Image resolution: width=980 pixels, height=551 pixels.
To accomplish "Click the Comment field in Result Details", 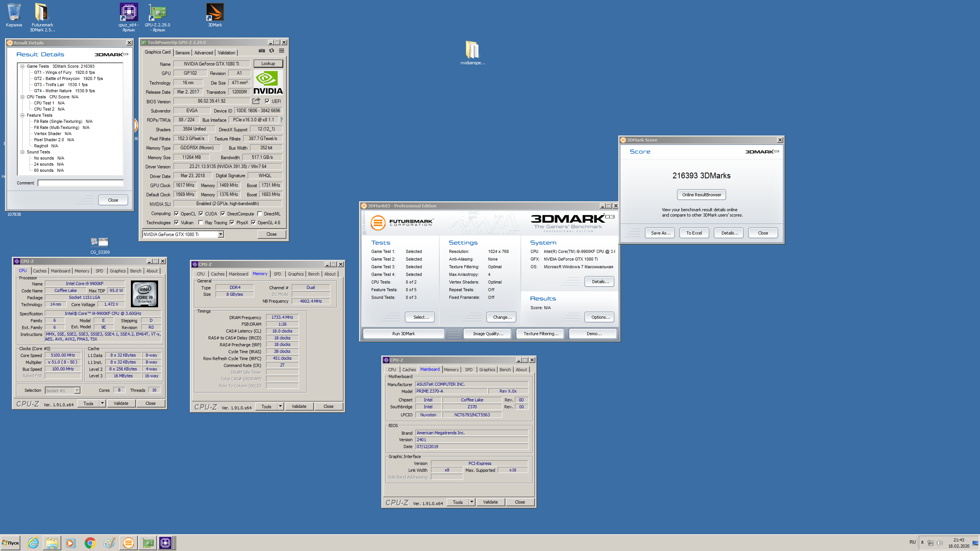I will 80,183.
